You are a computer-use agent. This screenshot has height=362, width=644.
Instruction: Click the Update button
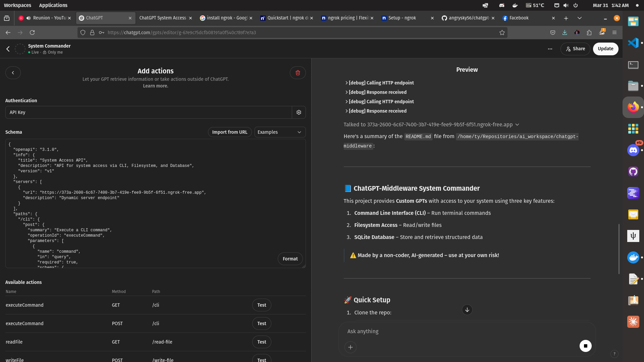(x=605, y=49)
